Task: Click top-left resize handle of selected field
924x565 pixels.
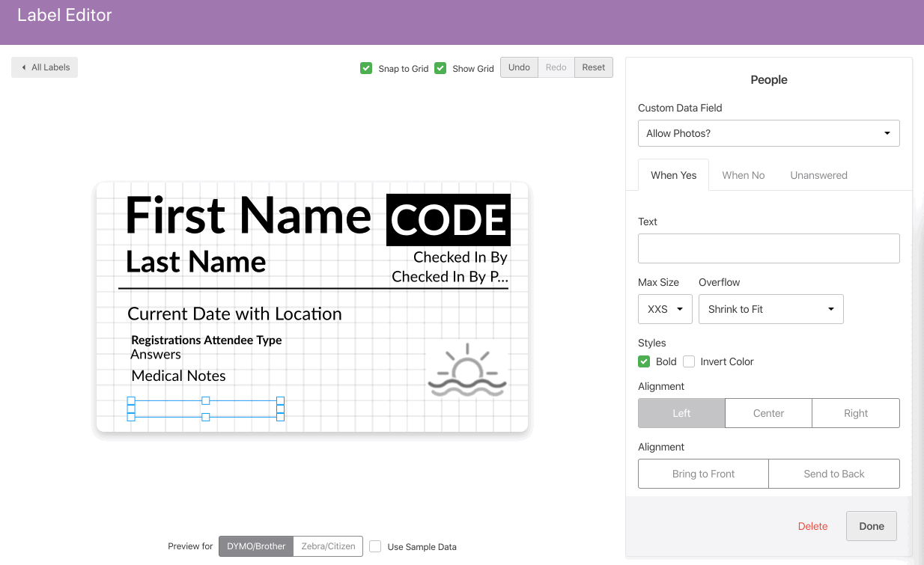Action: (x=131, y=400)
